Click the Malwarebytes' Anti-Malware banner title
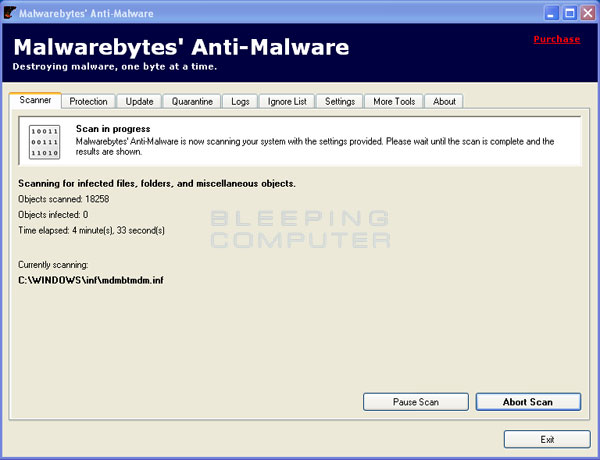 tap(181, 47)
